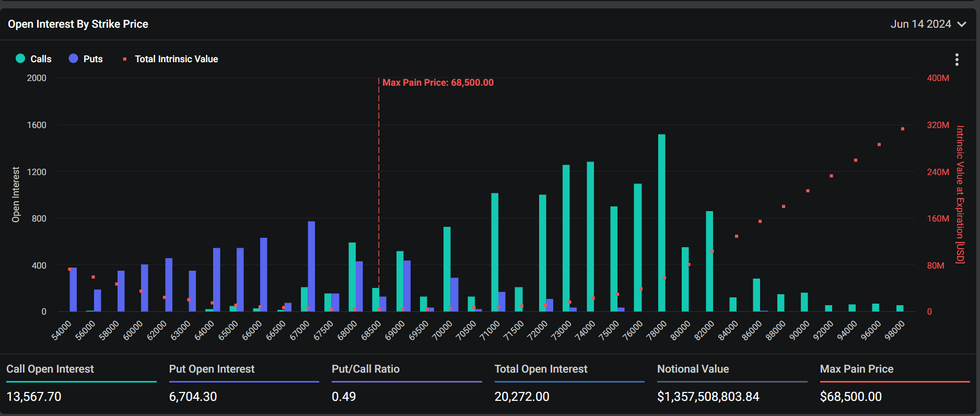Click the tallest green calls bar at 78000
This screenshot has width=980, height=416.
(661, 223)
